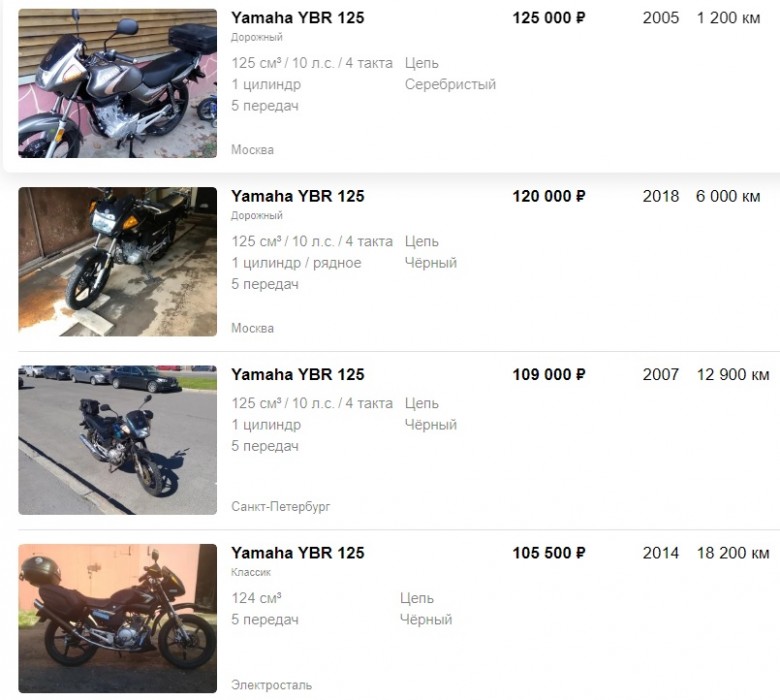Click the 12 900 км mileage value
The height and width of the screenshot is (700, 780).
[x=733, y=375]
